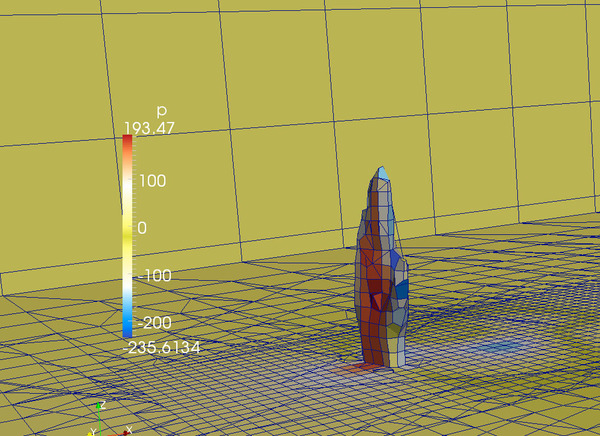Click the yellow Y axis label of orientation widget

pyautogui.click(x=93, y=431)
